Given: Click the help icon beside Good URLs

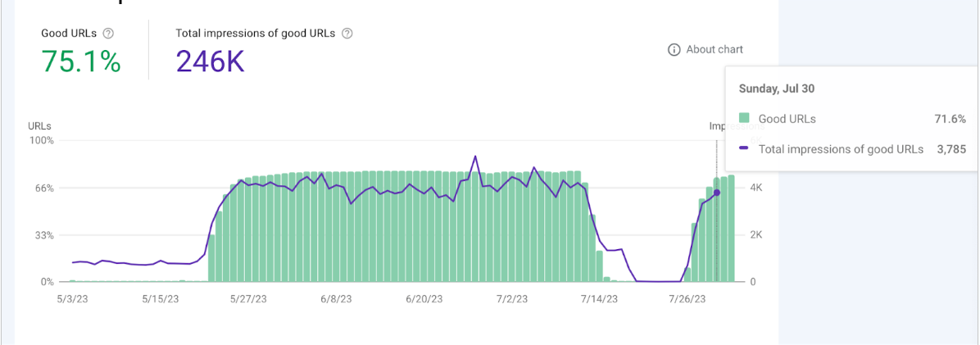Looking at the screenshot, I should 108,34.
